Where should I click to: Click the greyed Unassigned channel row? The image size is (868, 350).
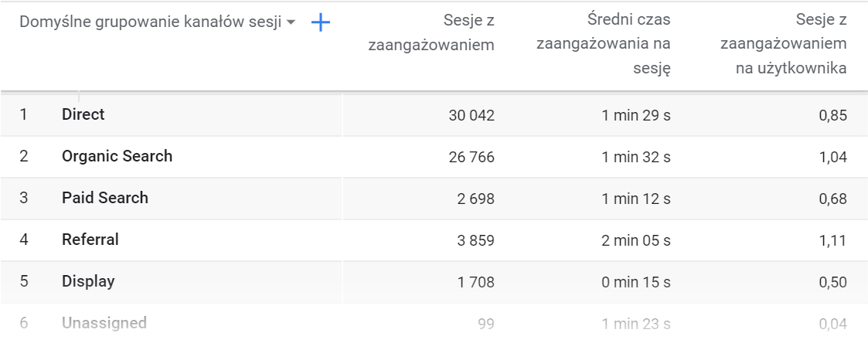coord(104,323)
